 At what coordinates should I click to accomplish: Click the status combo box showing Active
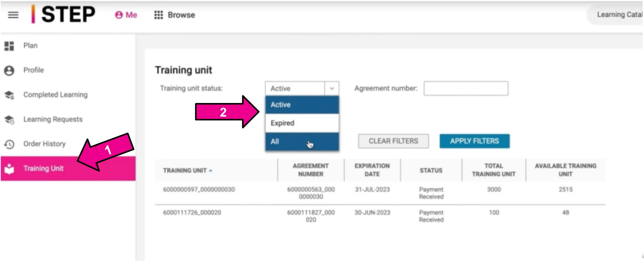(302, 89)
